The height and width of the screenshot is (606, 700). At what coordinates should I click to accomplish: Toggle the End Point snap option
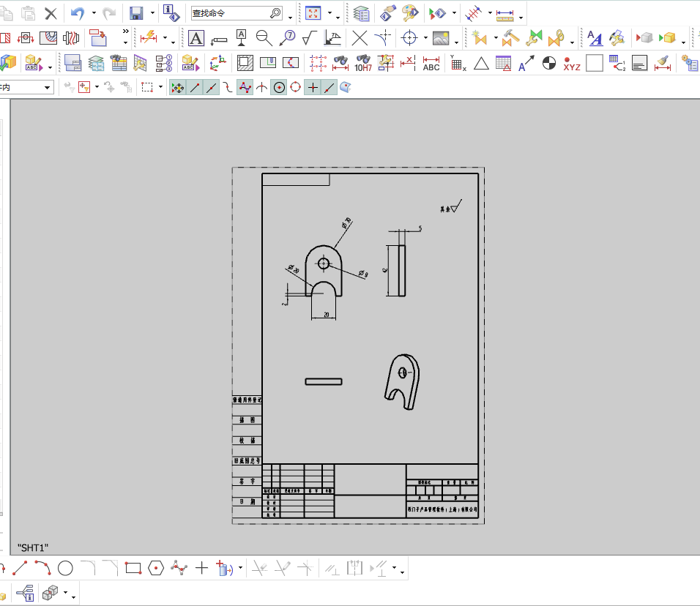pos(194,88)
